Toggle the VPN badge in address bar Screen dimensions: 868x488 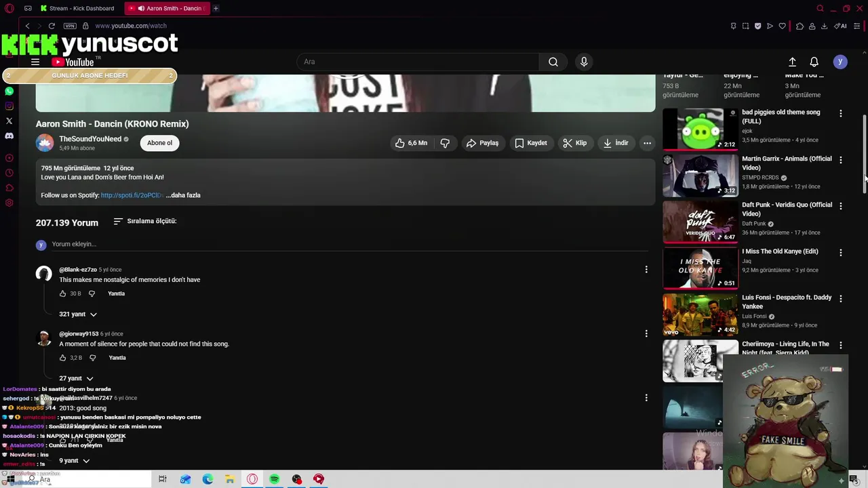pyautogui.click(x=70, y=26)
